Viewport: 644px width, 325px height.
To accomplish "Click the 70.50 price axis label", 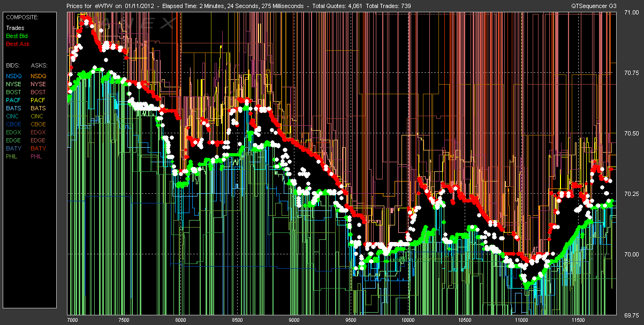I will point(632,133).
